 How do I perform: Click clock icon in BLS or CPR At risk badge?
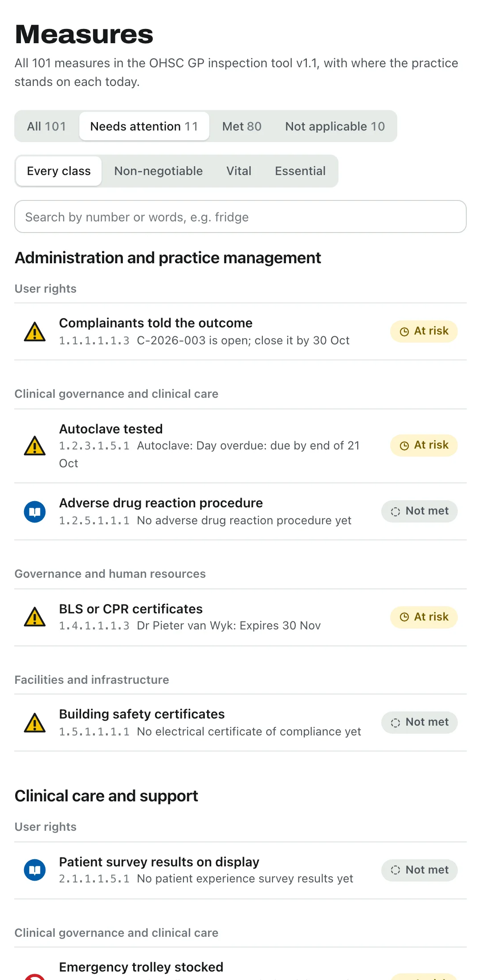(404, 617)
